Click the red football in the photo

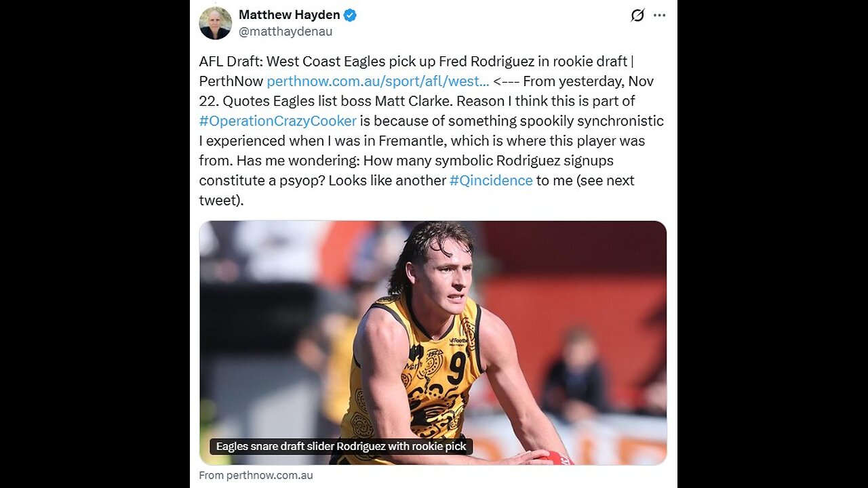click(556, 458)
